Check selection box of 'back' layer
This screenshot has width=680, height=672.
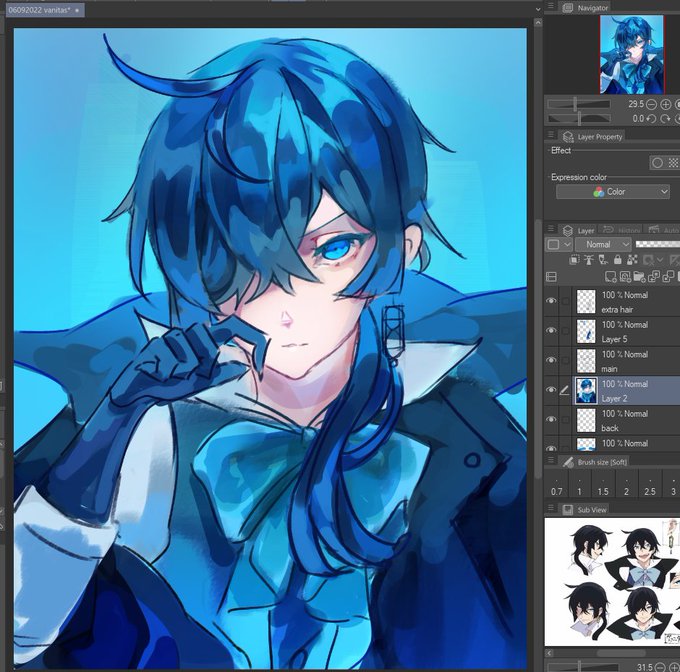(565, 419)
